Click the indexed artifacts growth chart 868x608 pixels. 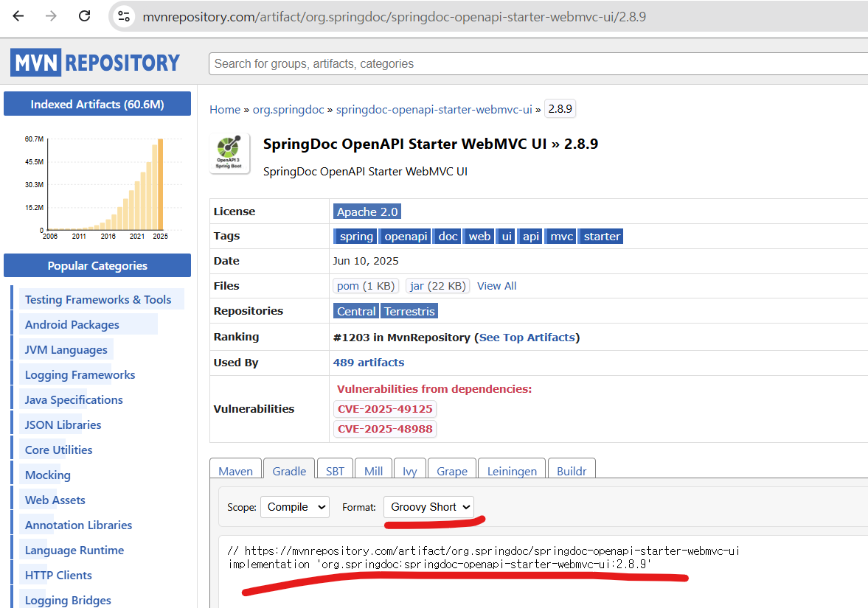[102, 187]
